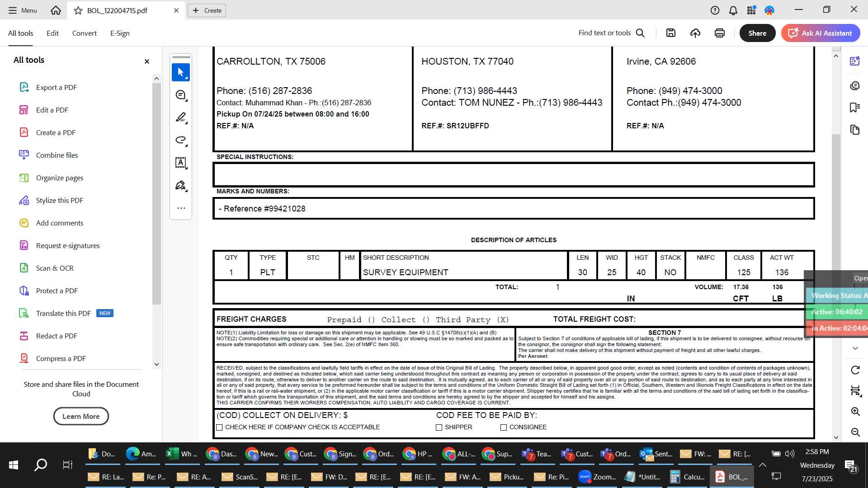Open Redact a PDF tool
Viewport: 868px width, 488px height.
57,336
